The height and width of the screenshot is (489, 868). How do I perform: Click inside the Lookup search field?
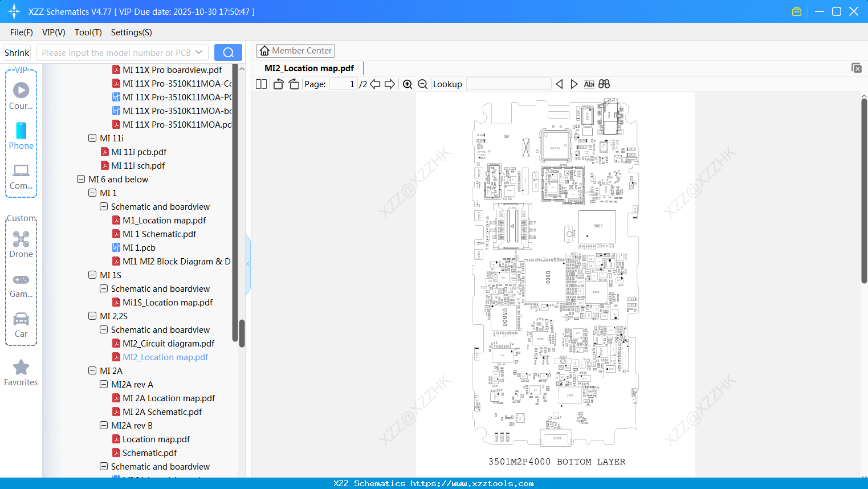click(508, 84)
